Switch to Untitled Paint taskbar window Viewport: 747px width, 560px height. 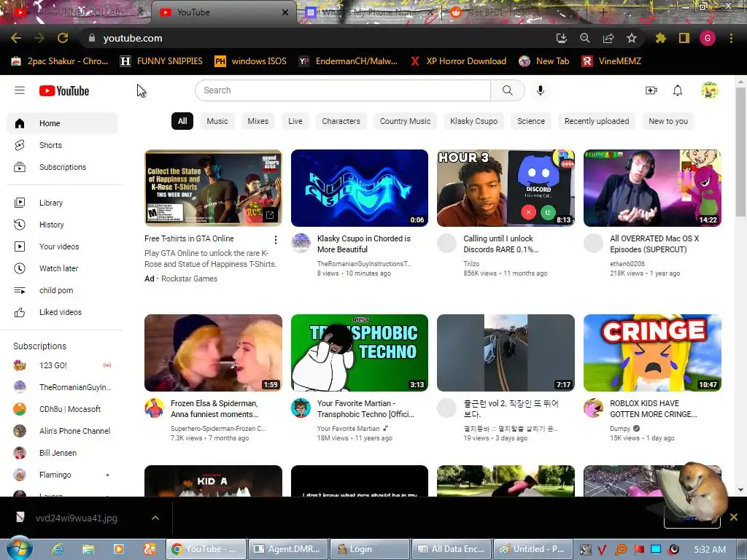click(x=533, y=549)
